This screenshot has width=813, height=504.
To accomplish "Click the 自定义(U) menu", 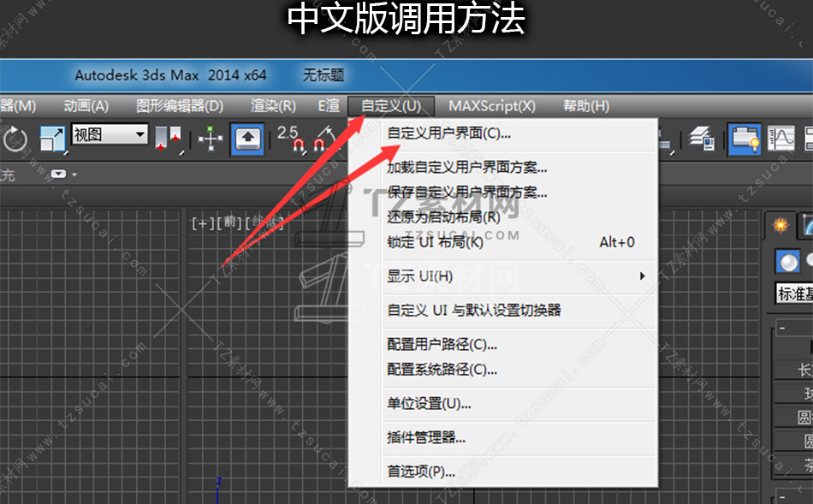I will 391,106.
